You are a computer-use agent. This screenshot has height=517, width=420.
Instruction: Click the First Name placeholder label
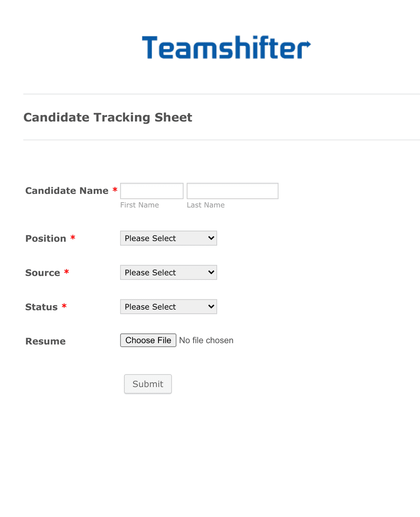140,205
